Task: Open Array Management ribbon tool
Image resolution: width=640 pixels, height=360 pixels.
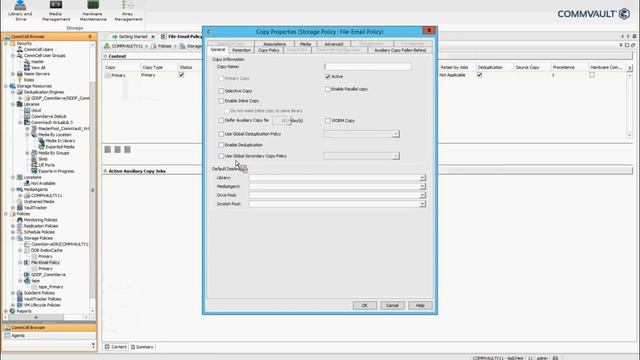Action: (x=128, y=11)
